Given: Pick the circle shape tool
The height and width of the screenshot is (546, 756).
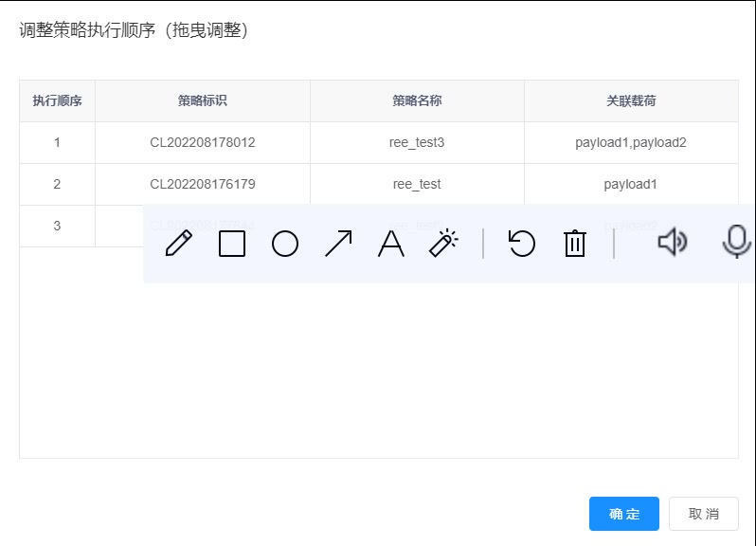Looking at the screenshot, I should (285, 244).
